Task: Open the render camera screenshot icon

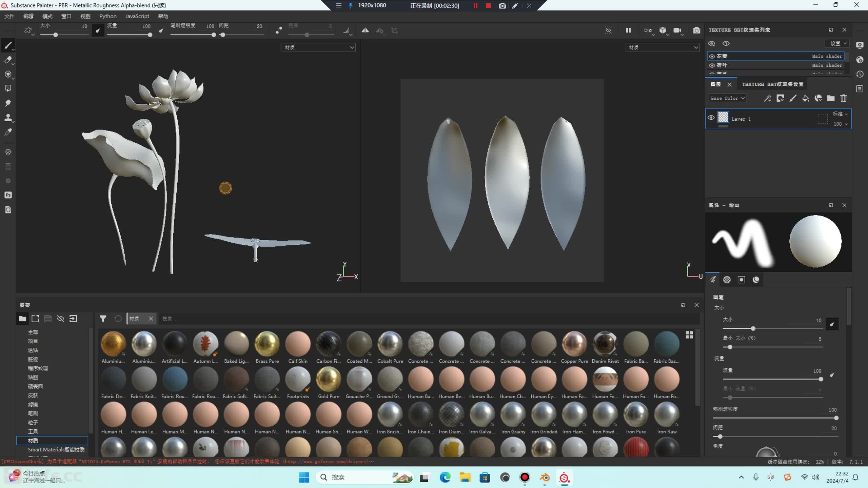Action: point(696,30)
